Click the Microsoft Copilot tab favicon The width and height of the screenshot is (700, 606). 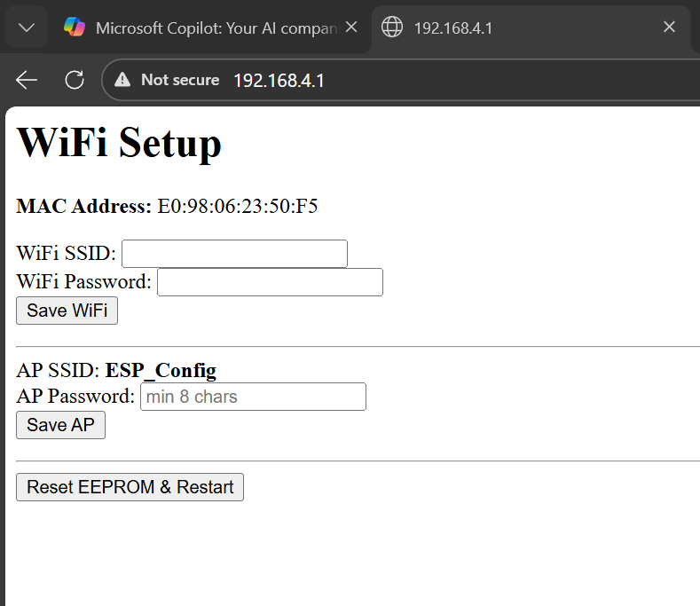pos(75,28)
